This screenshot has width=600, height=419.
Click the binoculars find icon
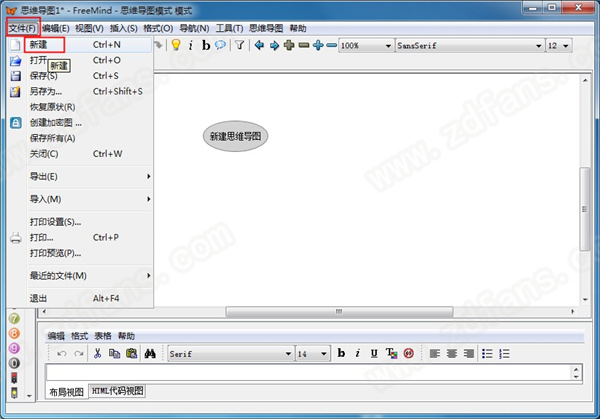pos(150,354)
